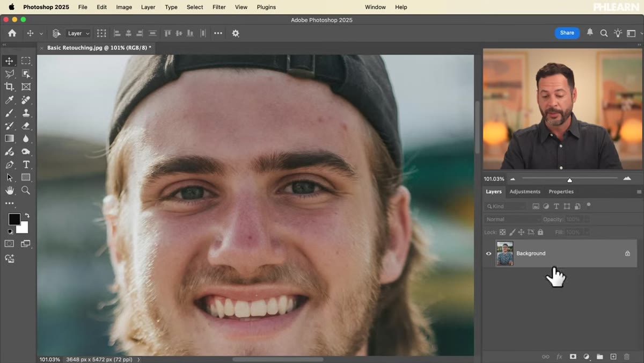Viewport: 644px width, 363px height.
Task: Expand the Move tool preset picker chevron
Action: pos(41,33)
